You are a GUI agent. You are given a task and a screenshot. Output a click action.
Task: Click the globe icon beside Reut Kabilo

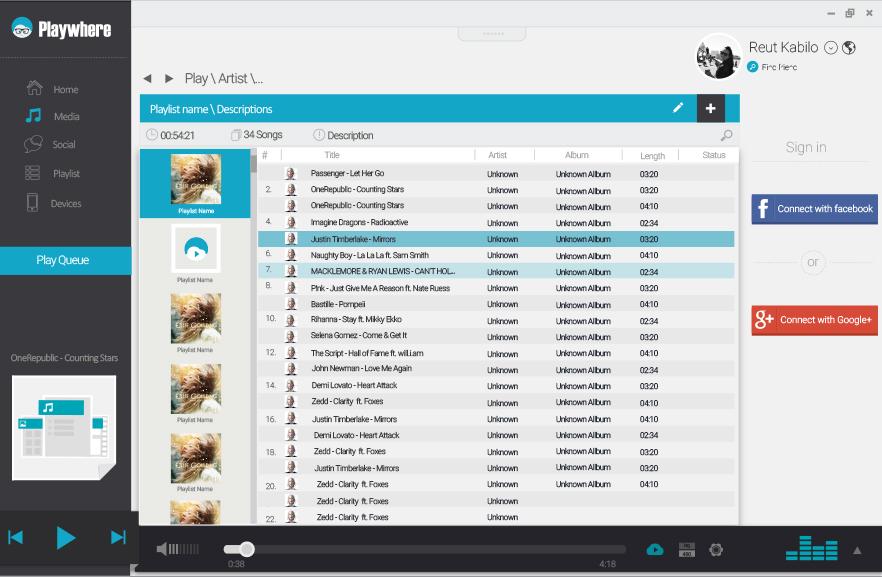(849, 48)
